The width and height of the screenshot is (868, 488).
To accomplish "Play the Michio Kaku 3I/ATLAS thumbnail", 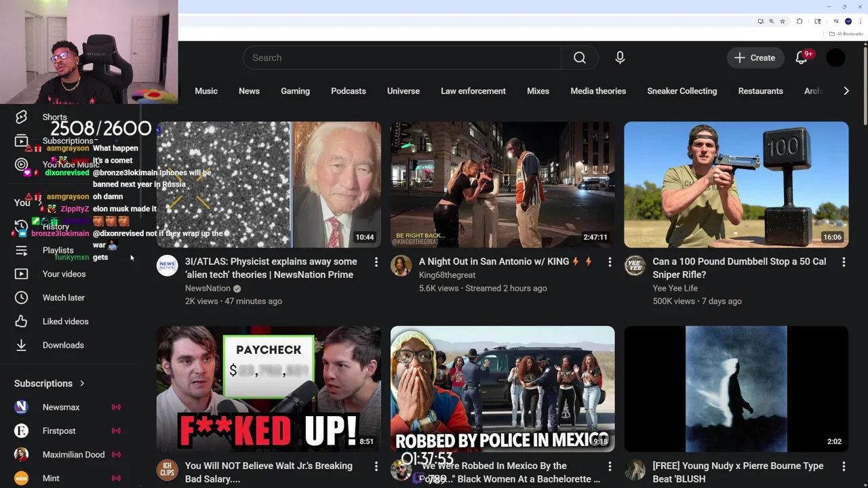I will coord(269,184).
